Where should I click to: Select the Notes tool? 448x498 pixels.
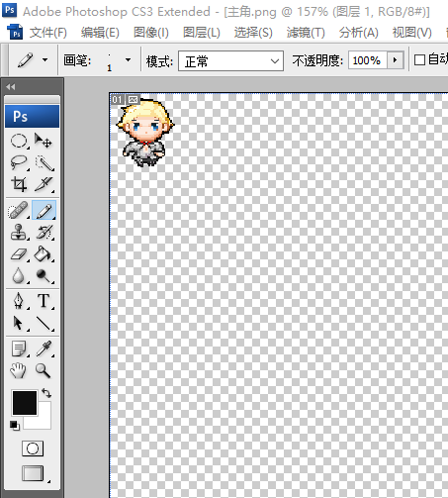[19, 349]
